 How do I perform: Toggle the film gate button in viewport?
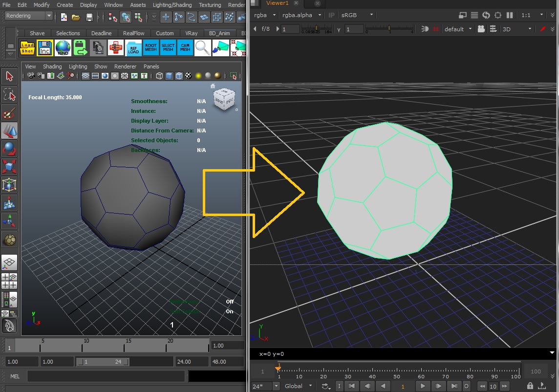coord(95,76)
